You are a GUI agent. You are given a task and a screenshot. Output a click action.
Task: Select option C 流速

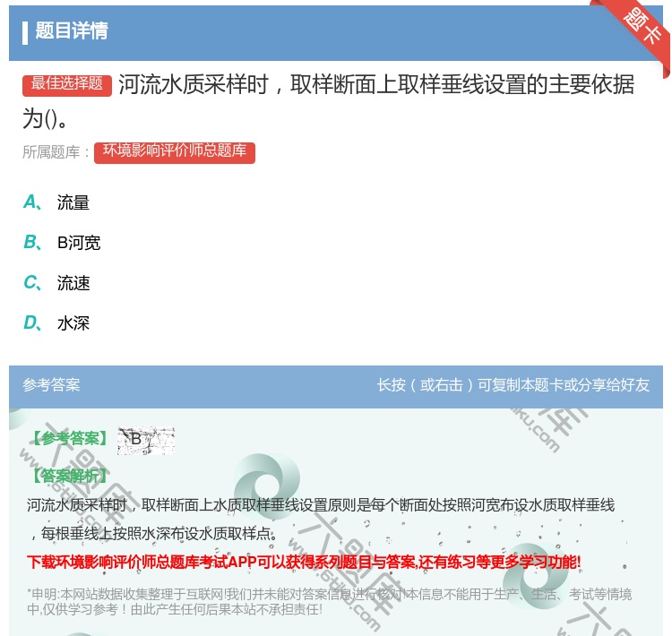point(56,283)
